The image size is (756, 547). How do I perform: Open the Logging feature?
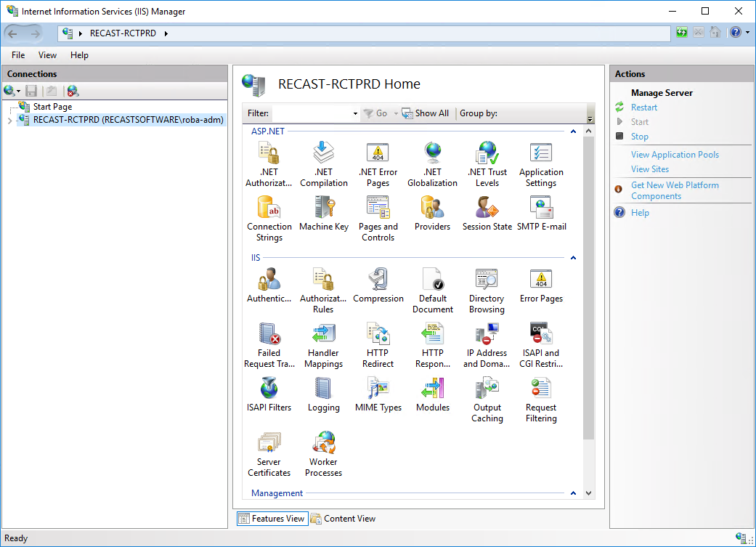323,394
